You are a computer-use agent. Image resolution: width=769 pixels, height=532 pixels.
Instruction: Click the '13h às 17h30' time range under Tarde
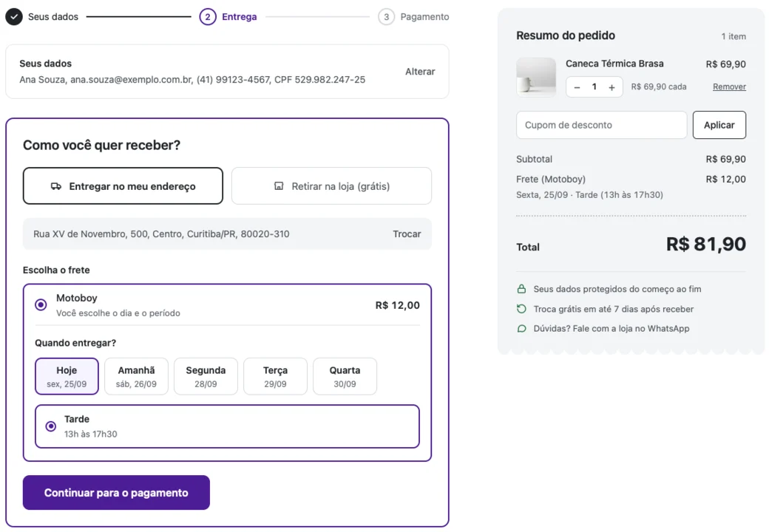click(91, 434)
